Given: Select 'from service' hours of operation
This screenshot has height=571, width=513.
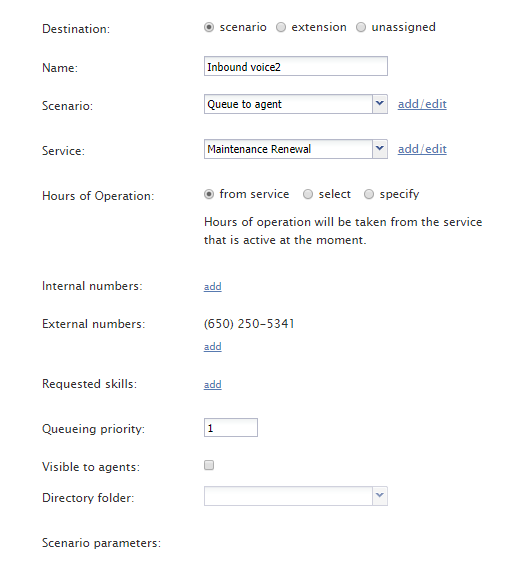Looking at the screenshot, I should point(209,194).
